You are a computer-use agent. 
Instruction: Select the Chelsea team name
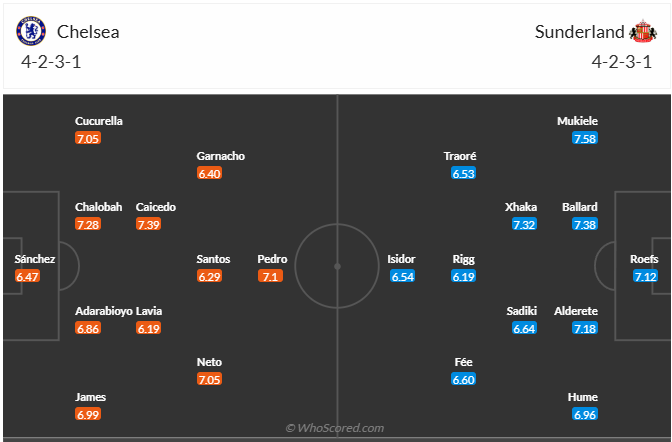88,31
